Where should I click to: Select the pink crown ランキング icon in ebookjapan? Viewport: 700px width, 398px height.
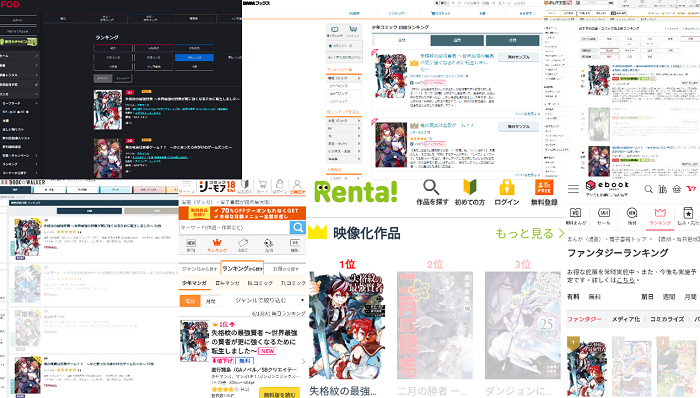pyautogui.click(x=660, y=212)
